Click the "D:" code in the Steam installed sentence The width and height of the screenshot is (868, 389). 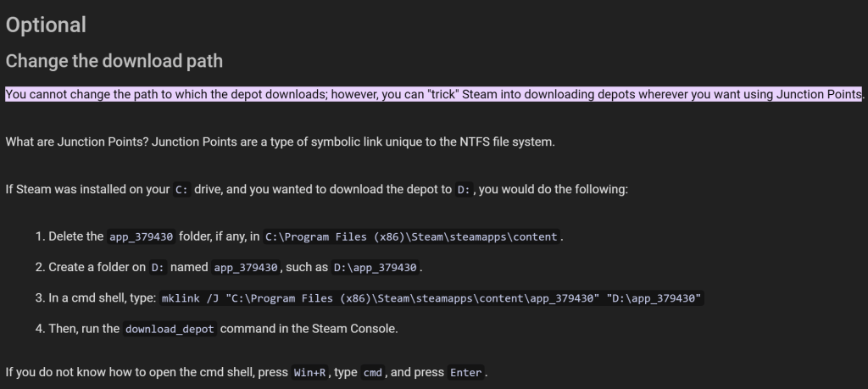click(x=463, y=190)
